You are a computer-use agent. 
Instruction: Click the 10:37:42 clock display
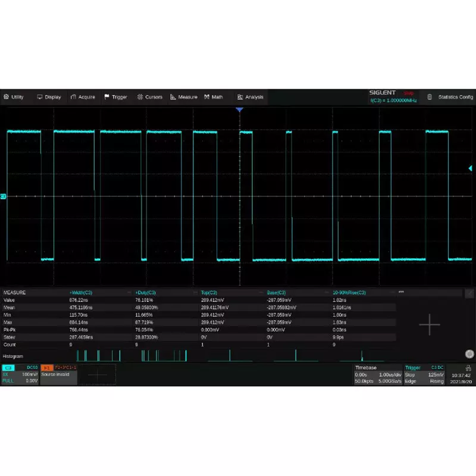[461, 375]
